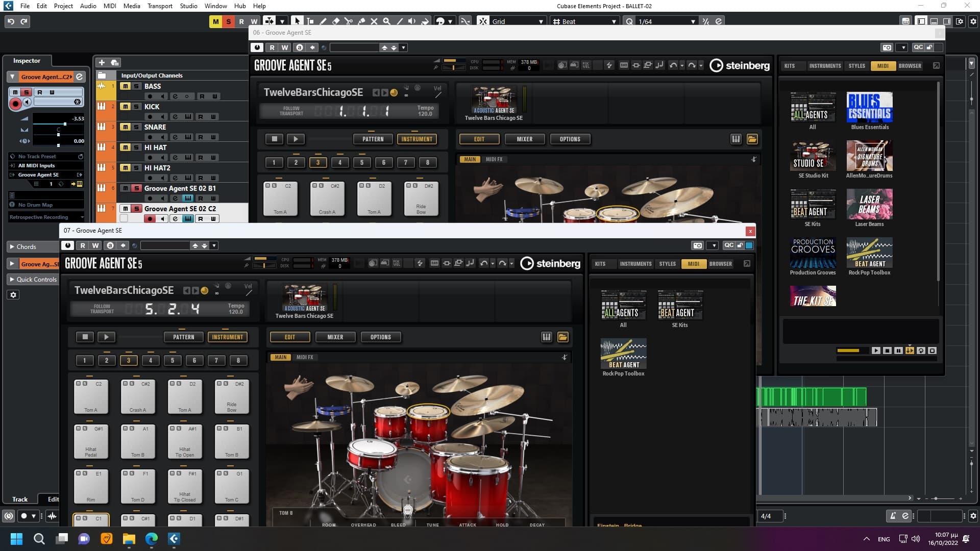The width and height of the screenshot is (980, 551).
Task: Open load folder icon in 07 Groove Agent
Action: 562,337
